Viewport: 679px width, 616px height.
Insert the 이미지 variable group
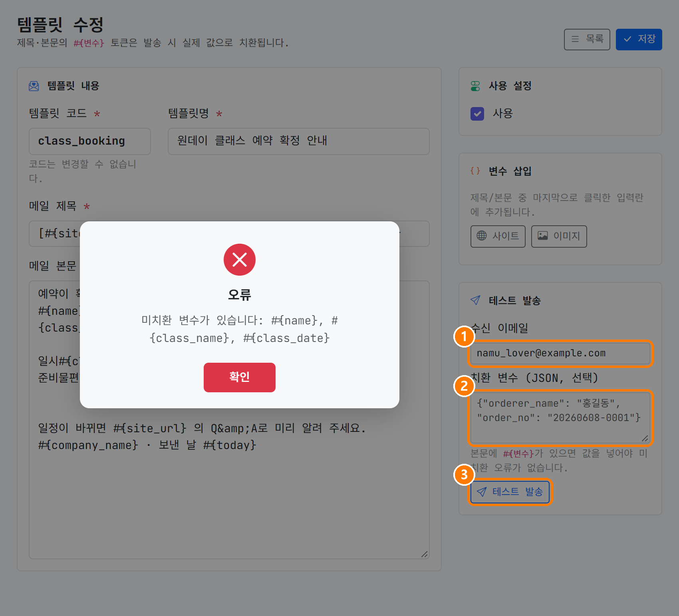[x=559, y=236]
